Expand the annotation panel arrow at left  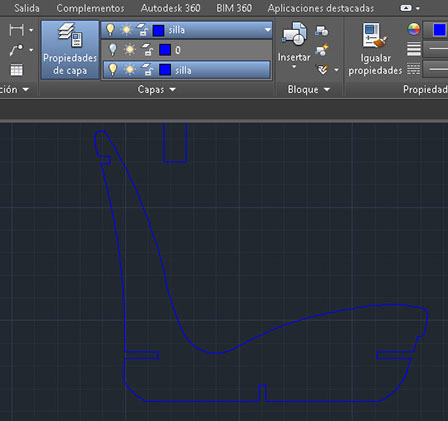coord(26,89)
